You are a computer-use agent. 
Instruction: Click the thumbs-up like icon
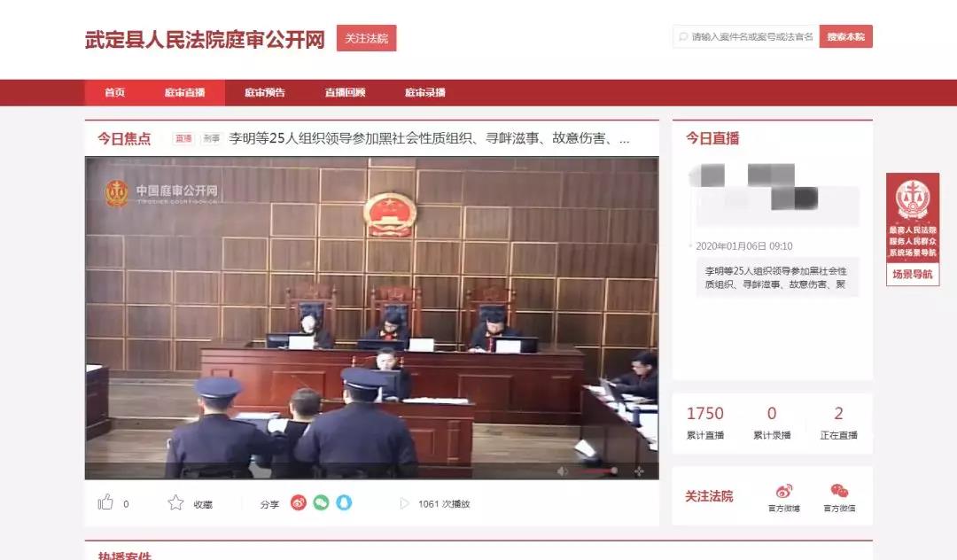click(x=106, y=502)
